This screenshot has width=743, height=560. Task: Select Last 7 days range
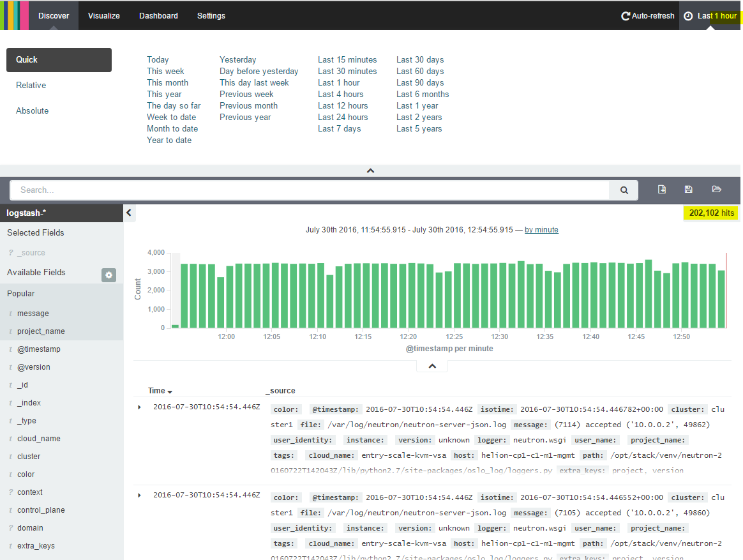tap(340, 128)
